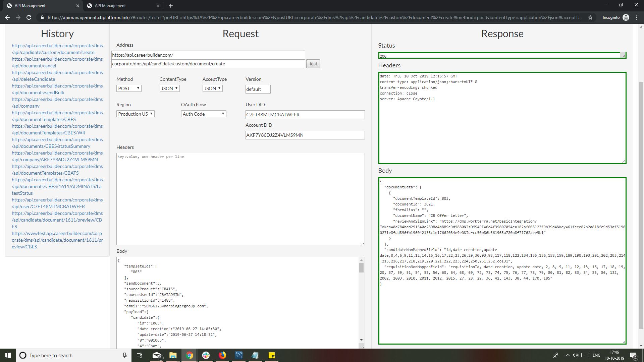
Task: Open the OAuth Flow Auth Code dropdown
Action: tap(204, 114)
